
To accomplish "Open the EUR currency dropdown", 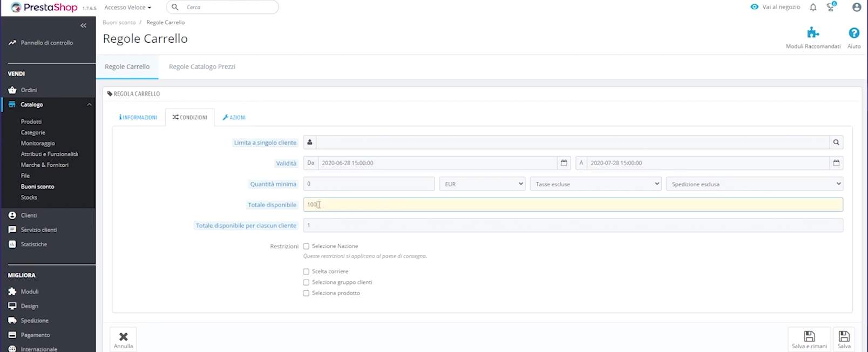I will 483,184.
